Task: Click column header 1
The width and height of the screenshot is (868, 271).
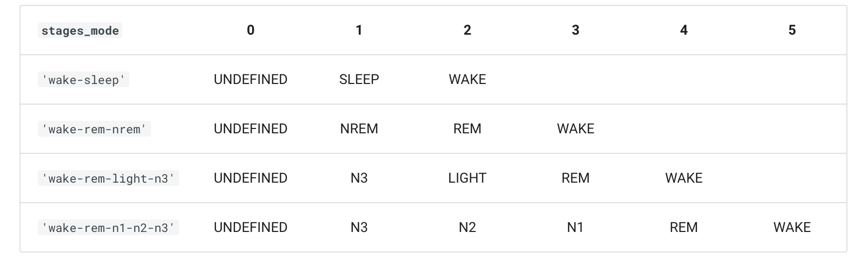Action: [359, 30]
